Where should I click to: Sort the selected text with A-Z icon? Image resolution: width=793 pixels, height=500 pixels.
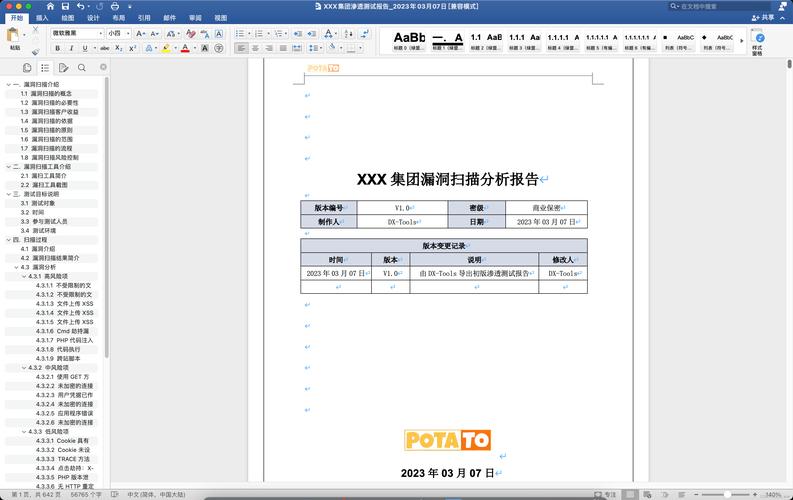coord(348,33)
